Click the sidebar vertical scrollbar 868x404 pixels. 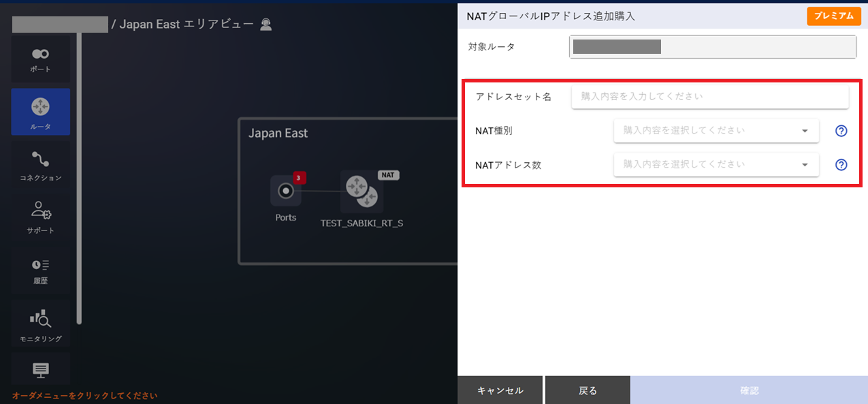pyautogui.click(x=79, y=177)
